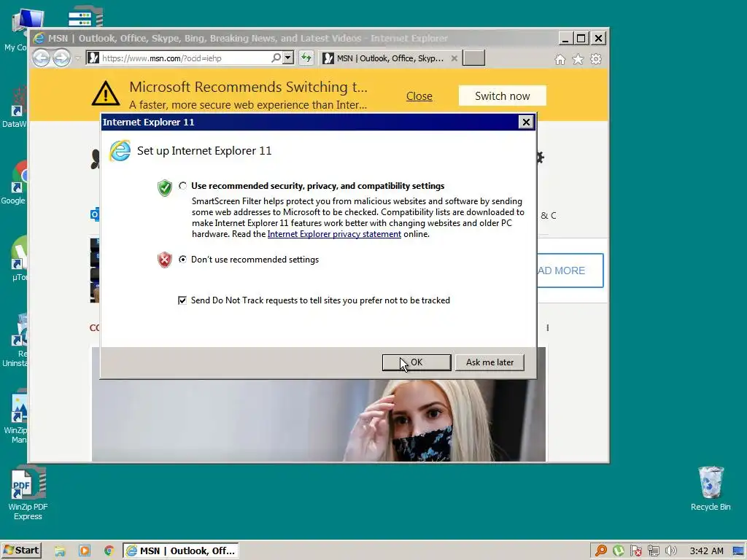
Task: Open the address bar dropdown arrow
Action: (287, 58)
